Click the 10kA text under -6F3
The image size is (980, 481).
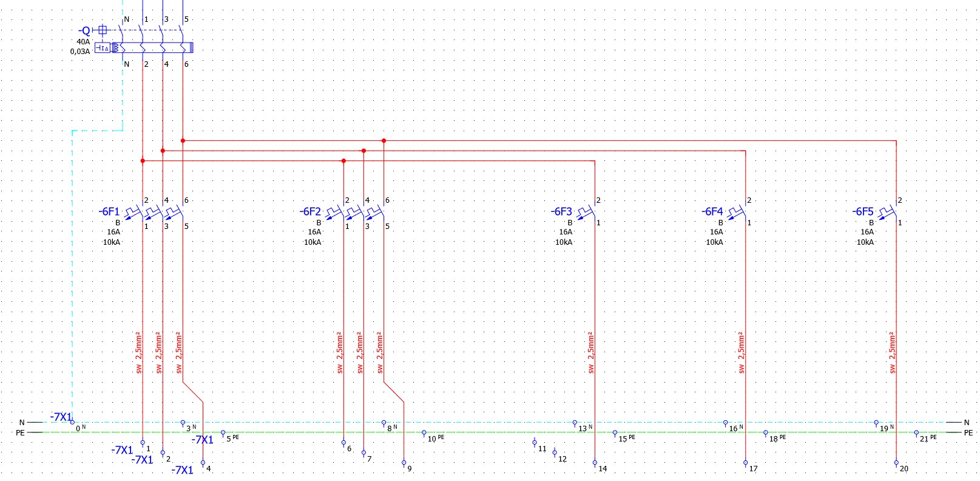coord(564,242)
